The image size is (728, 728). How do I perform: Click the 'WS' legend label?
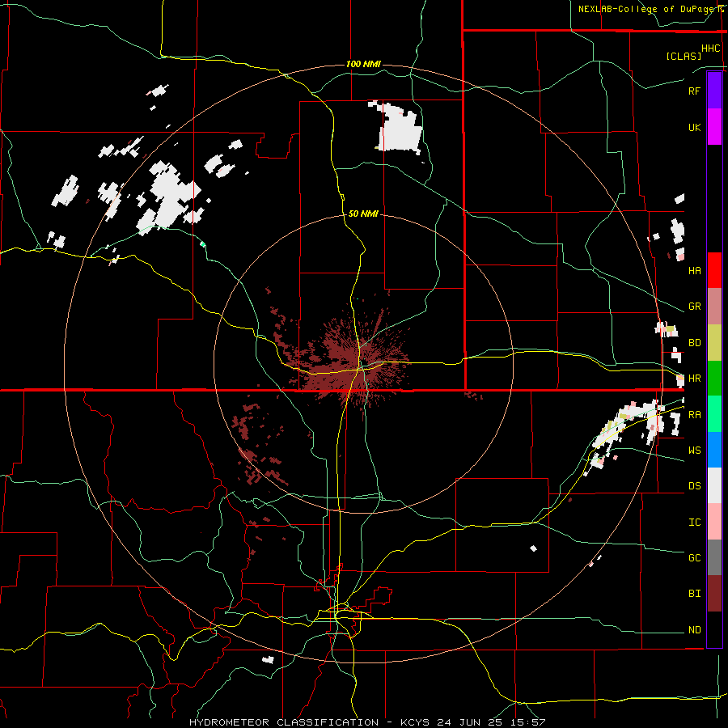coord(694,451)
